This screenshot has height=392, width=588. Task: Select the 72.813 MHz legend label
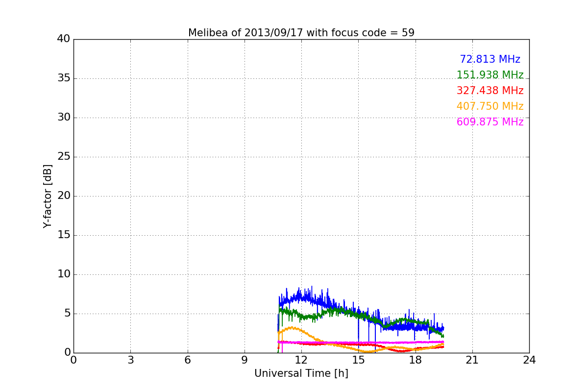point(490,59)
